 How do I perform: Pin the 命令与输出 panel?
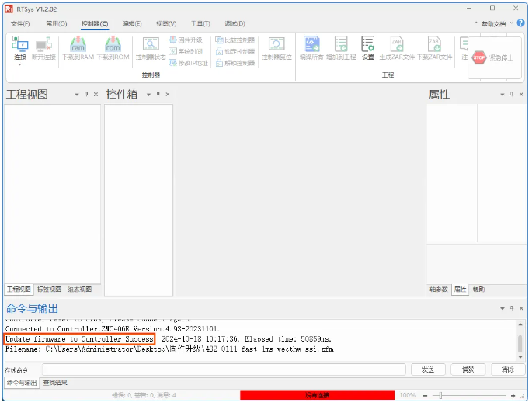[512, 308]
